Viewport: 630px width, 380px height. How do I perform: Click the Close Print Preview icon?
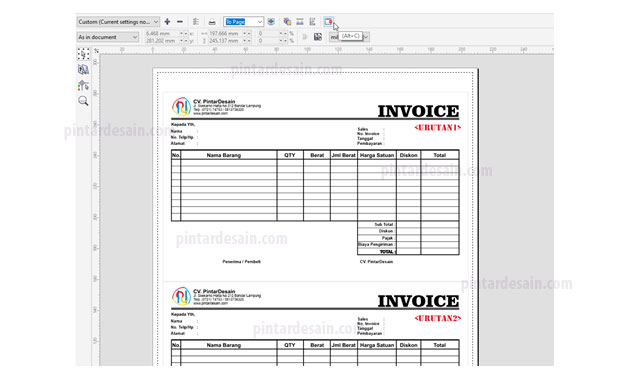click(x=328, y=22)
